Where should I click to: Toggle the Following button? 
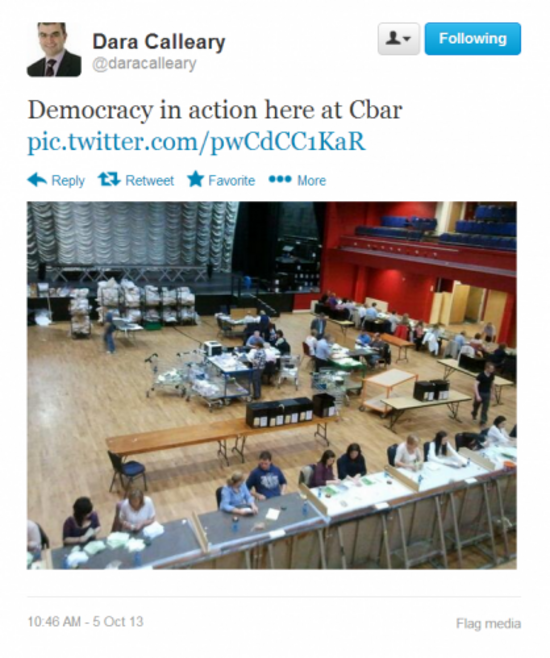click(x=473, y=39)
